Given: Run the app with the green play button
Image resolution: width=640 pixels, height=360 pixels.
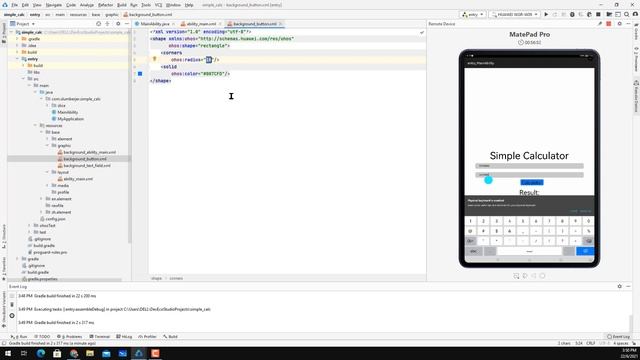Looking at the screenshot, I should pyautogui.click(x=546, y=14).
